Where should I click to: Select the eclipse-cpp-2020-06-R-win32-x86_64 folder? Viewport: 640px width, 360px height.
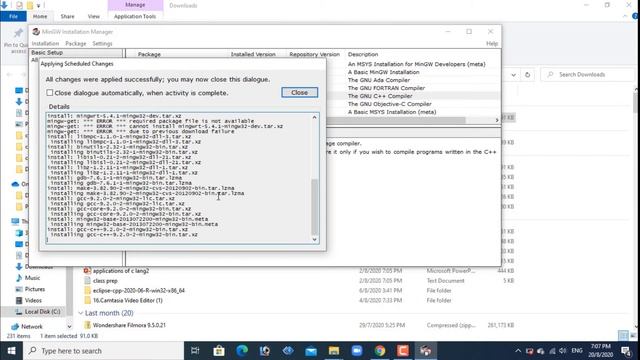coord(139,291)
